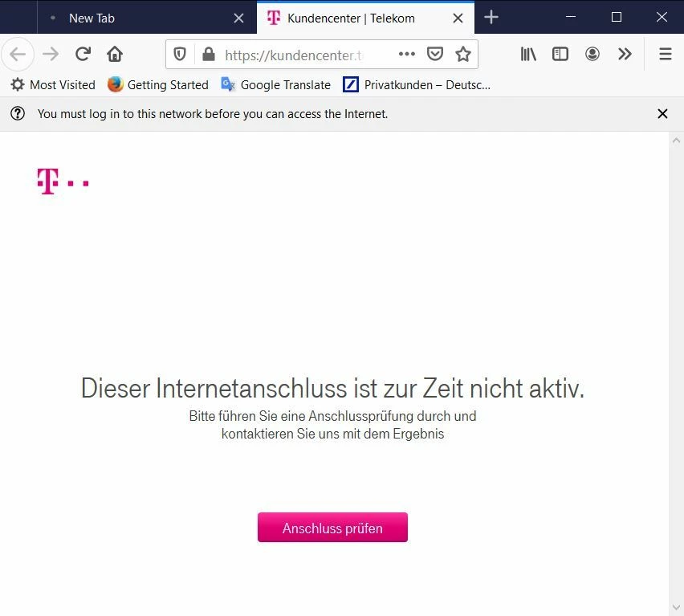Open the Getting Started bookmark

[x=158, y=84]
